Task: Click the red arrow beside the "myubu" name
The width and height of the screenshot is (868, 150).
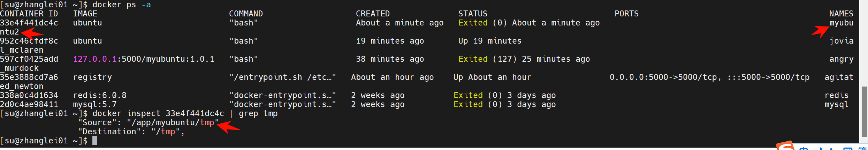Action: [820, 31]
